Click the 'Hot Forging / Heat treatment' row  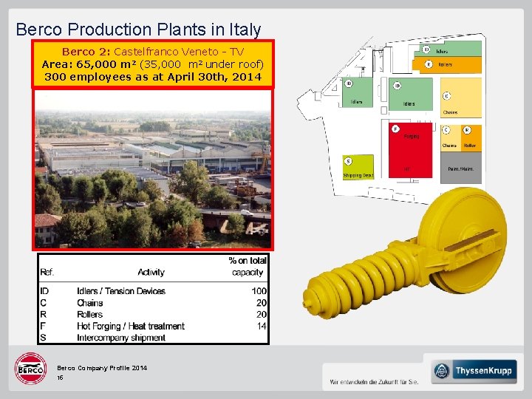pos(154,326)
